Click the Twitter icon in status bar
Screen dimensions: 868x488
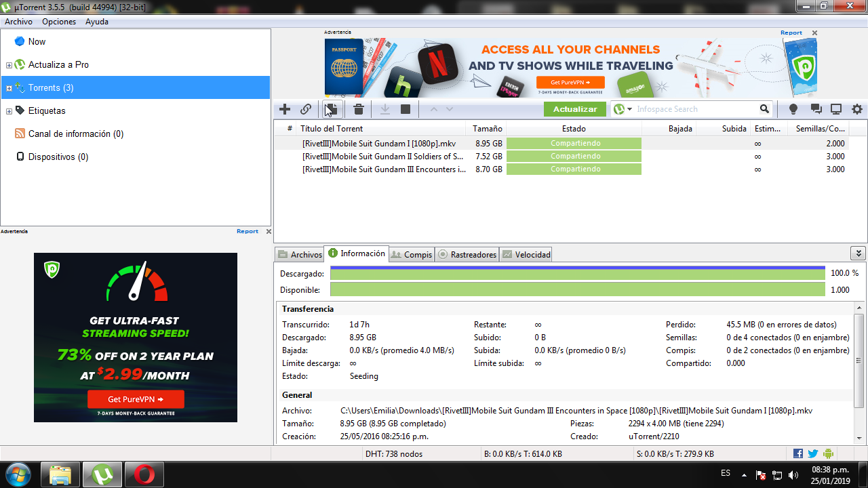(812, 454)
